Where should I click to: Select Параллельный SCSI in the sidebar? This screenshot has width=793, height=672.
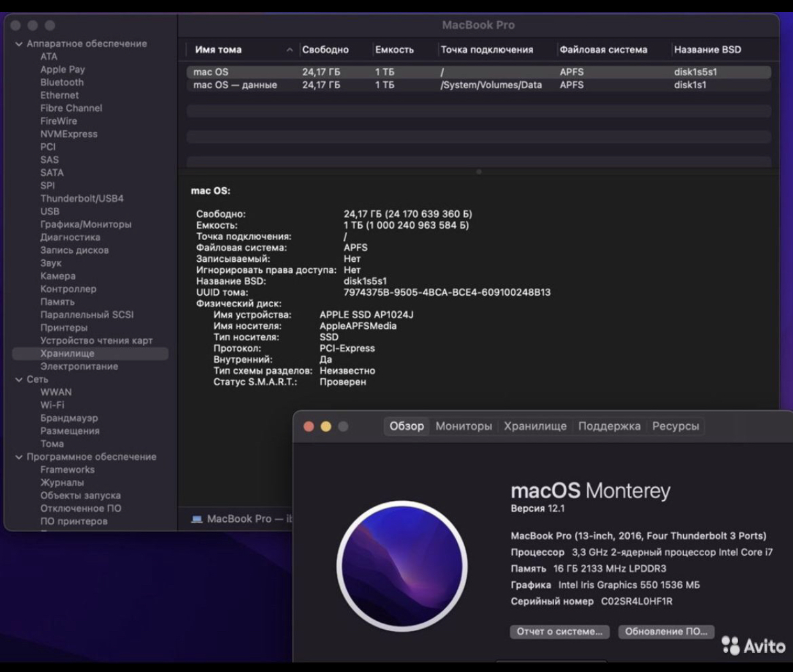click(x=87, y=315)
